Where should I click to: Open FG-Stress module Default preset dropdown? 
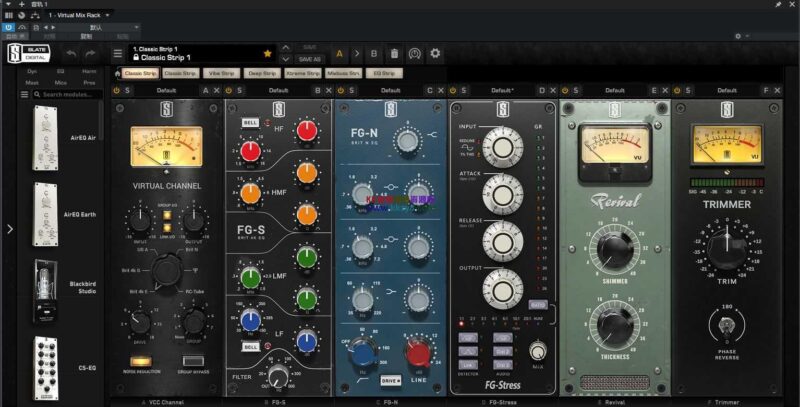click(503, 90)
